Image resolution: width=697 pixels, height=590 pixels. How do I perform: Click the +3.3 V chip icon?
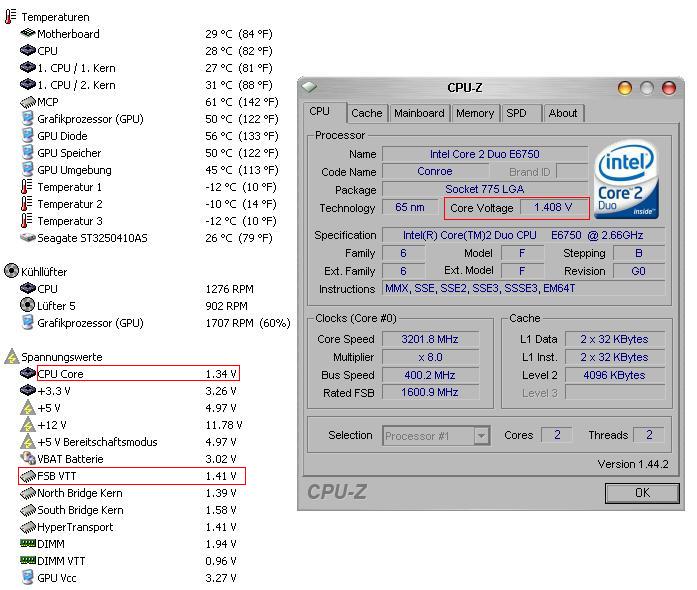point(28,390)
